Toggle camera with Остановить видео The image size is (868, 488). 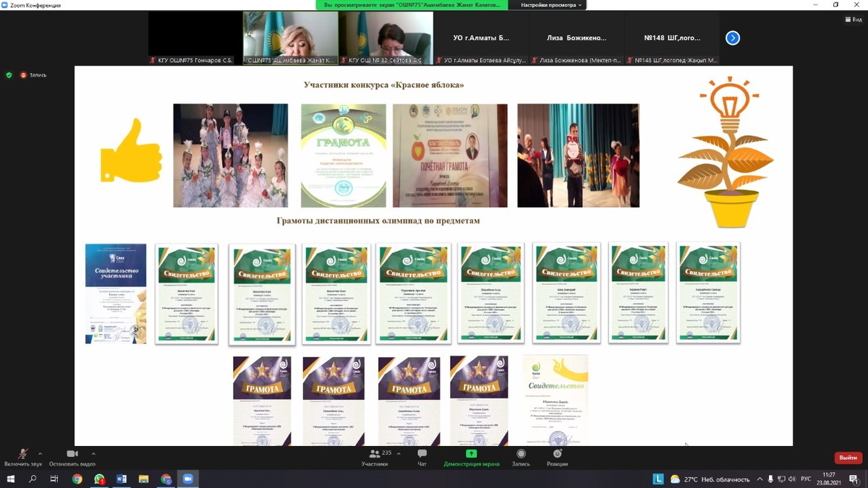(x=72, y=456)
